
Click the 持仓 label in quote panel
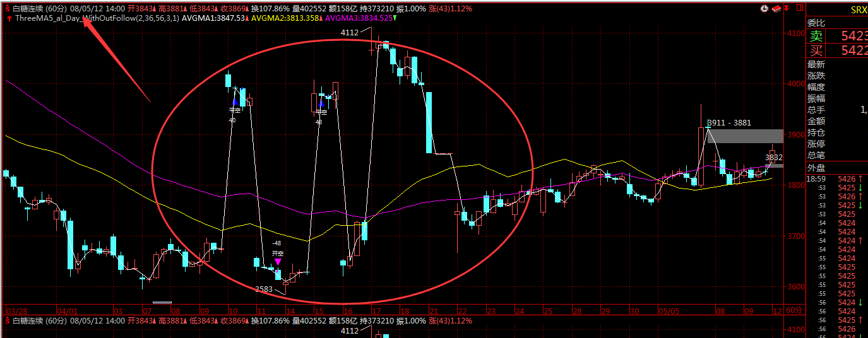point(816,132)
